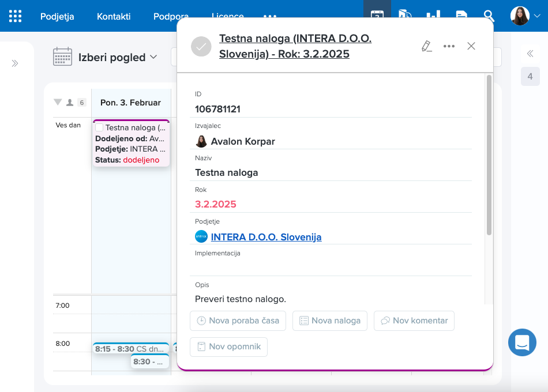Screen dimensions: 548x392
Task: Click the search magnifier icon
Action: [489, 16]
